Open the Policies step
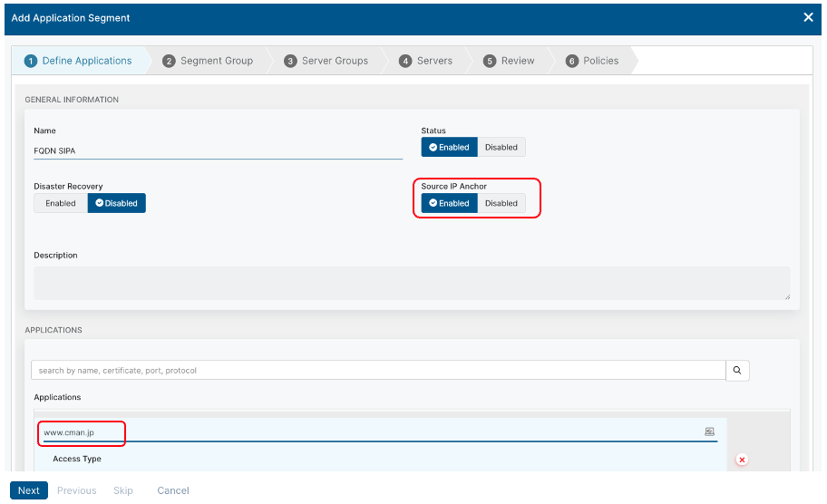The image size is (827, 504). [592, 61]
